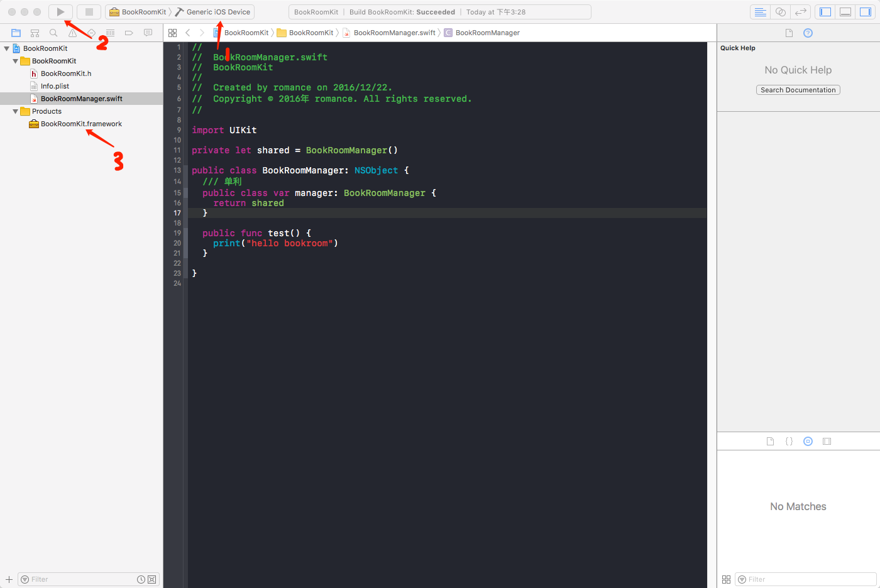Click the Filter field below the navigator

tap(75, 579)
